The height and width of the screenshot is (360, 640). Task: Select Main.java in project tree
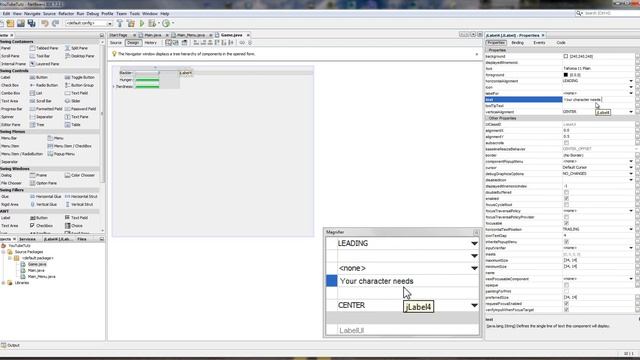(36, 271)
